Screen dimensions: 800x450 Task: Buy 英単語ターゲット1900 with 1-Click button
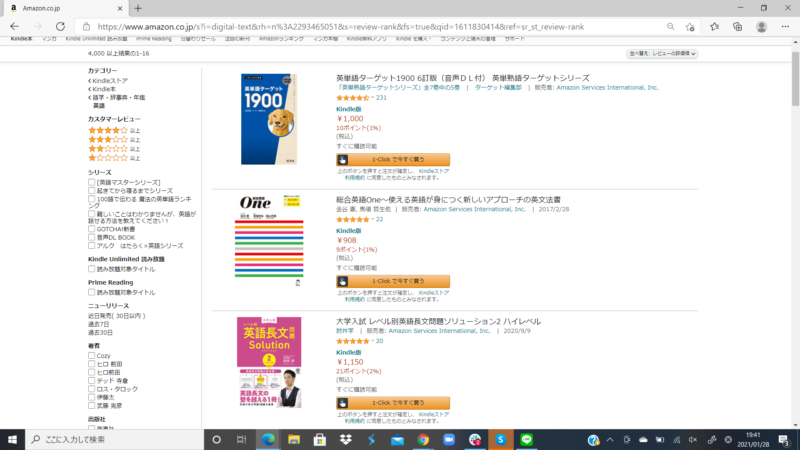pyautogui.click(x=393, y=160)
